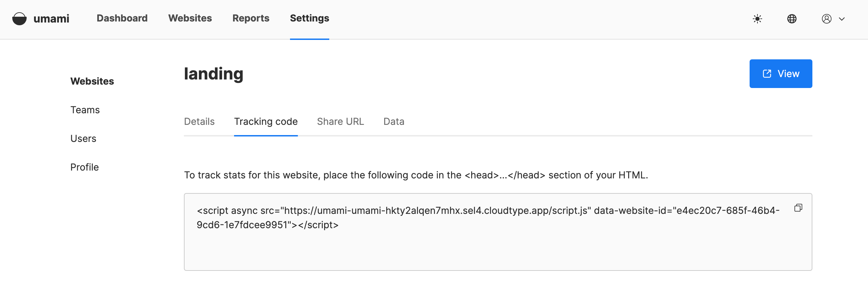The height and width of the screenshot is (307, 868).
Task: Open the Reports section
Action: (x=251, y=18)
